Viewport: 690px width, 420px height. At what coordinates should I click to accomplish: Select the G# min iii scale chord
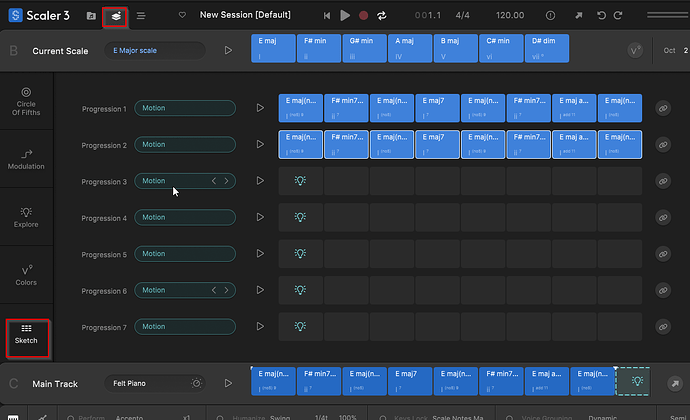click(364, 48)
